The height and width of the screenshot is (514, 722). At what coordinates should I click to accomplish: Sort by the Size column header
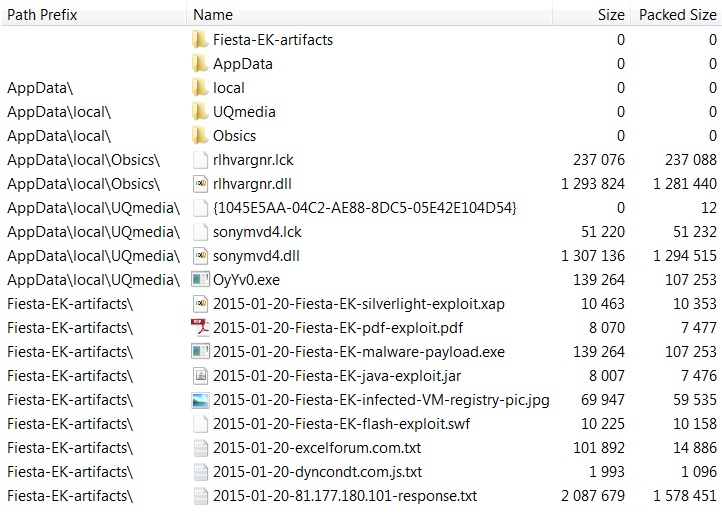tap(610, 15)
